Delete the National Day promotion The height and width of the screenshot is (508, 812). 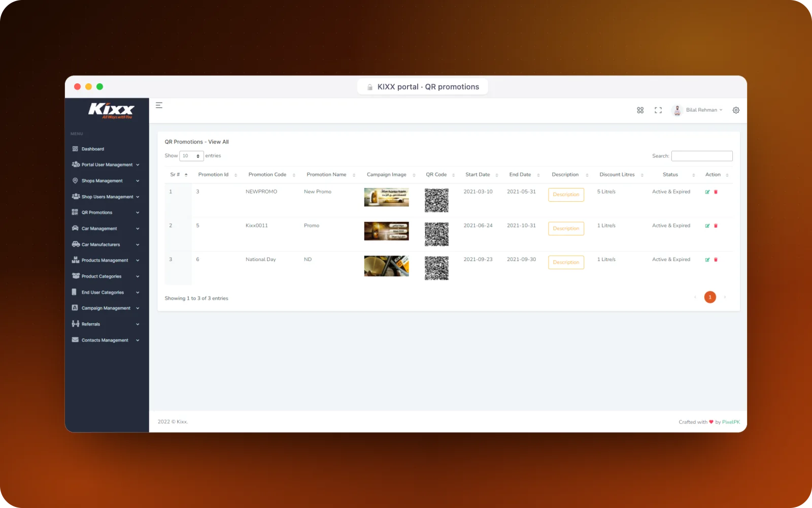point(716,260)
